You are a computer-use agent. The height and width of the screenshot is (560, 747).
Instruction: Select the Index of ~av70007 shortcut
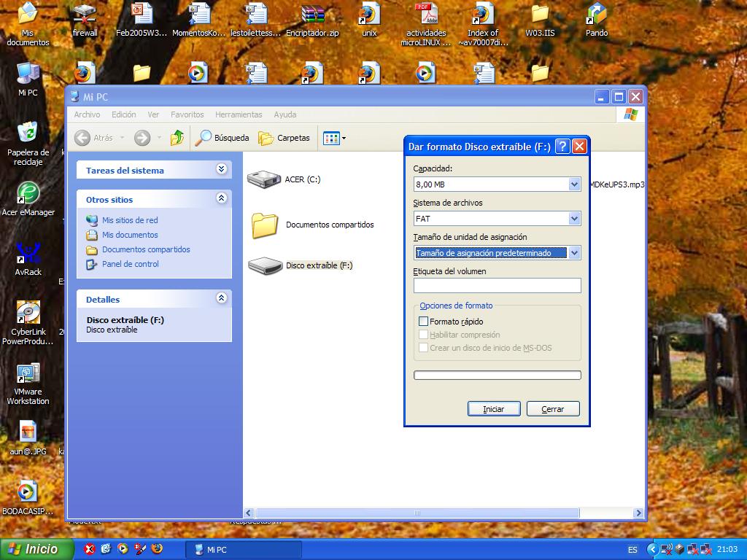[x=483, y=24]
